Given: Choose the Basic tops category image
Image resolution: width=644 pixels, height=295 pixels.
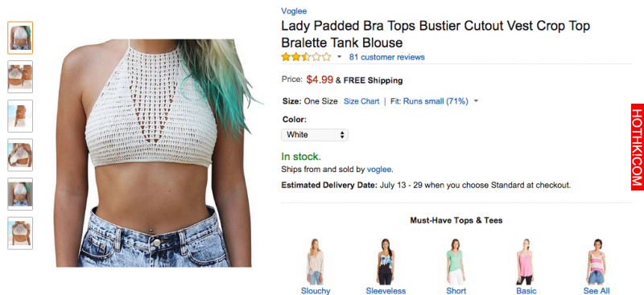Looking at the screenshot, I should (526, 262).
